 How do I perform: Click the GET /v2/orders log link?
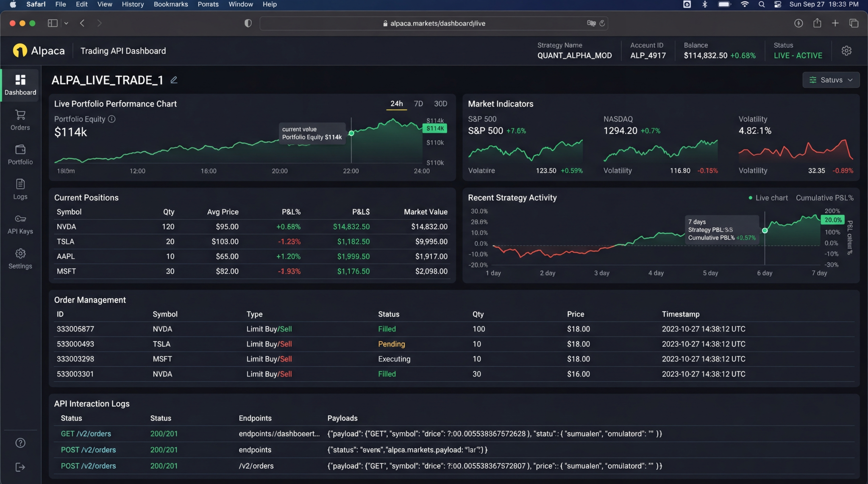[x=86, y=434]
